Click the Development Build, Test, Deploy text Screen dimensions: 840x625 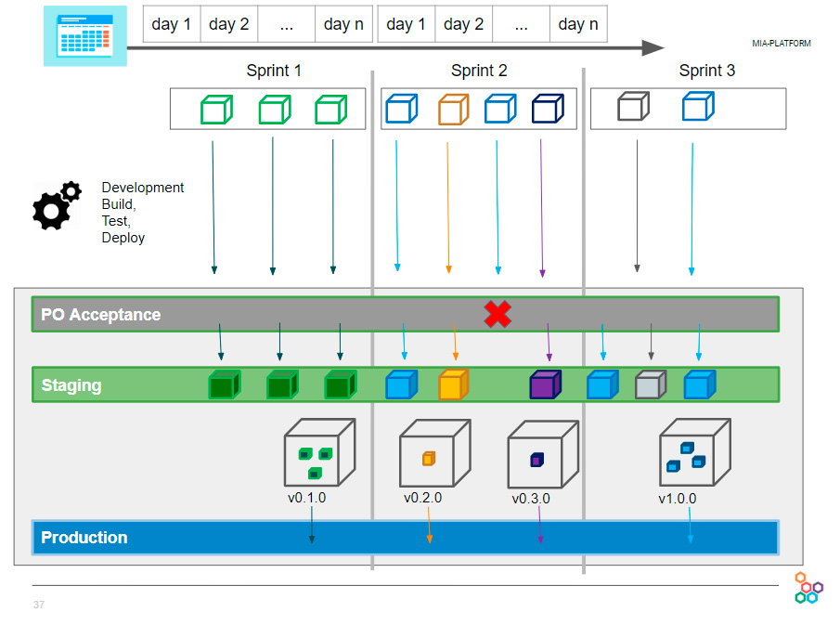(143, 213)
